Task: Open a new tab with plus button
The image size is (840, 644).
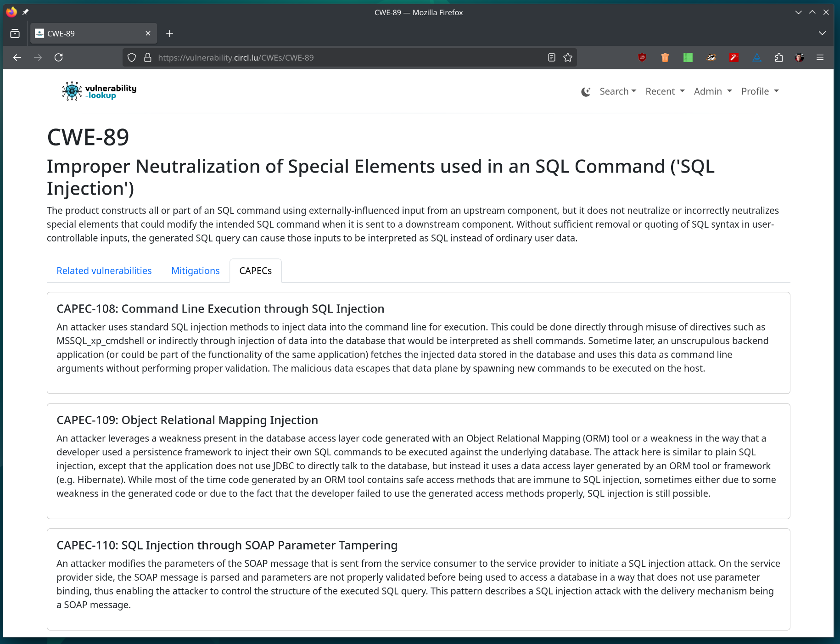Action: tap(170, 34)
